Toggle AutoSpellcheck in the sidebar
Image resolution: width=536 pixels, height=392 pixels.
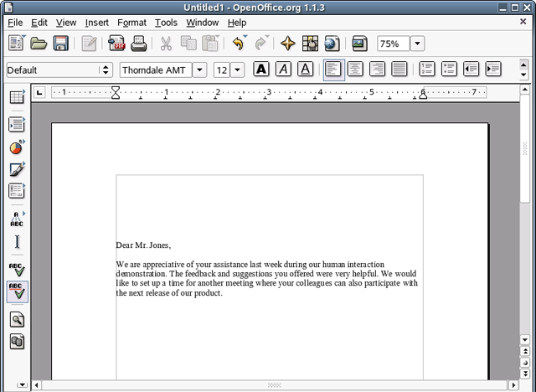coord(17,291)
